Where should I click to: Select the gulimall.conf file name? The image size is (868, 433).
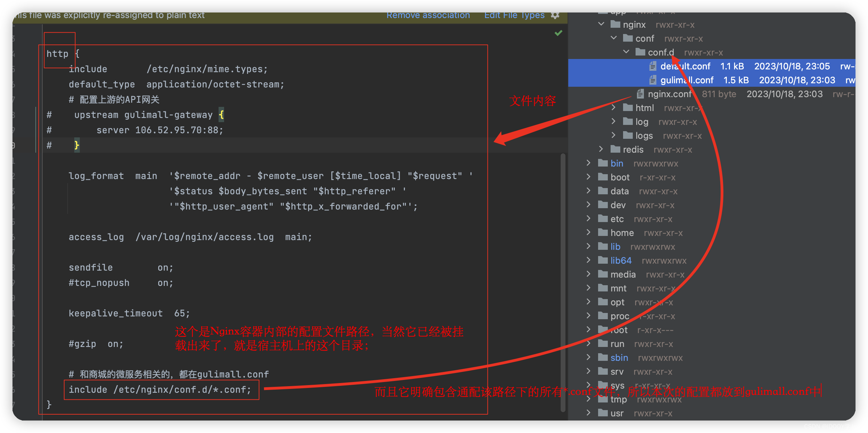(x=687, y=80)
